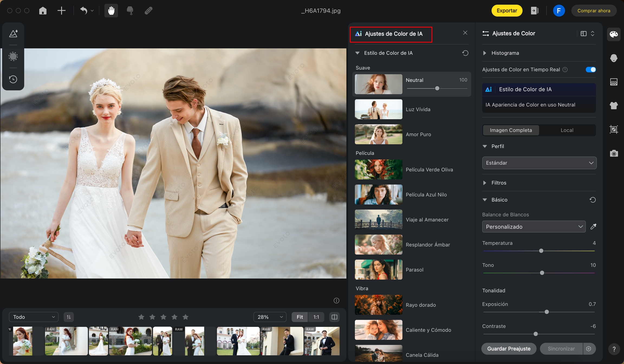Open the color palette panel icon
This screenshot has width=624, height=364.
point(613,34)
